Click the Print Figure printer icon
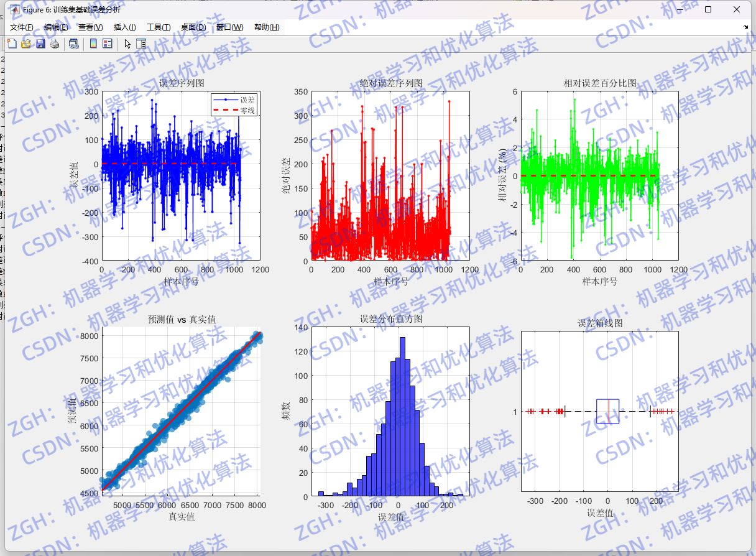The image size is (756, 556). coord(55,44)
